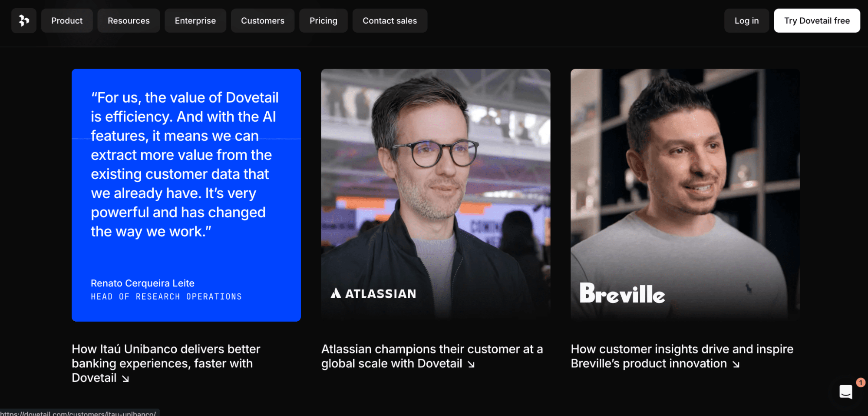Read the Atlassian global scale story
868x416 pixels.
(432, 356)
